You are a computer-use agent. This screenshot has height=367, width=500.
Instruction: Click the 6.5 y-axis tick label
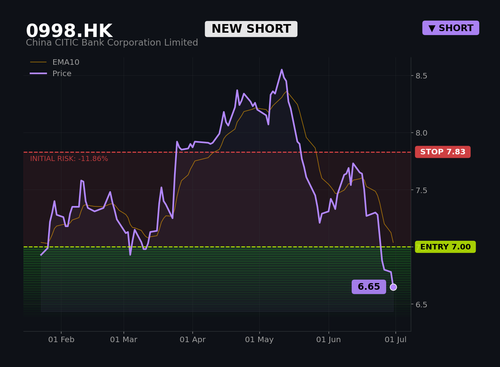pos(421,305)
